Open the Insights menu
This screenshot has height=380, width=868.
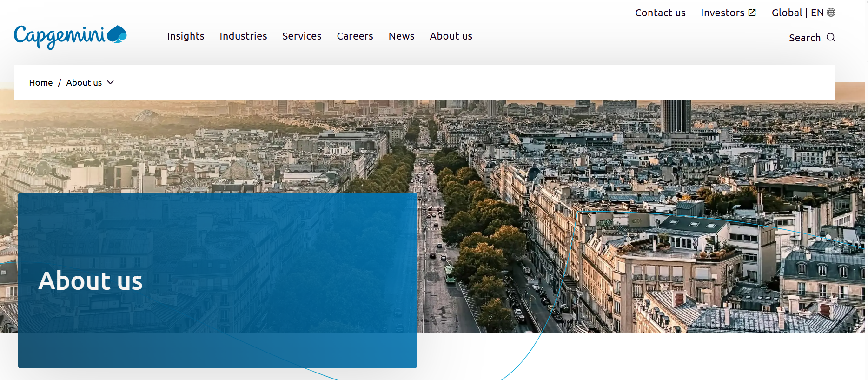click(186, 36)
